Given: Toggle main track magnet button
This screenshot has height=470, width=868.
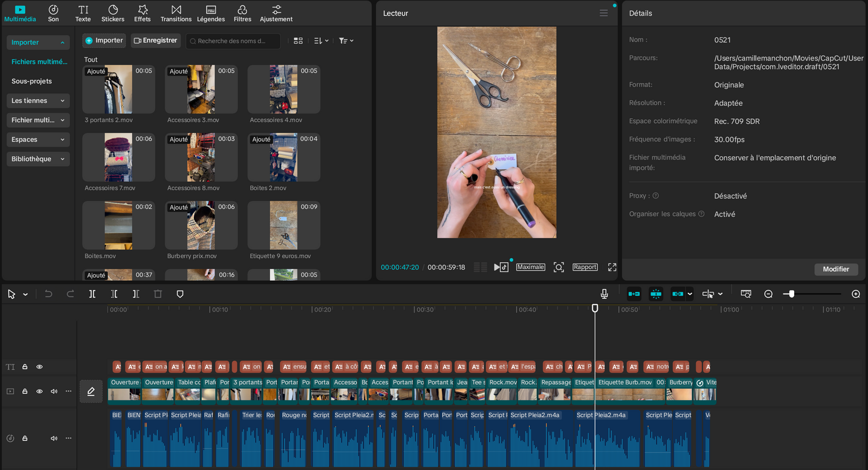Looking at the screenshot, I should click(634, 294).
